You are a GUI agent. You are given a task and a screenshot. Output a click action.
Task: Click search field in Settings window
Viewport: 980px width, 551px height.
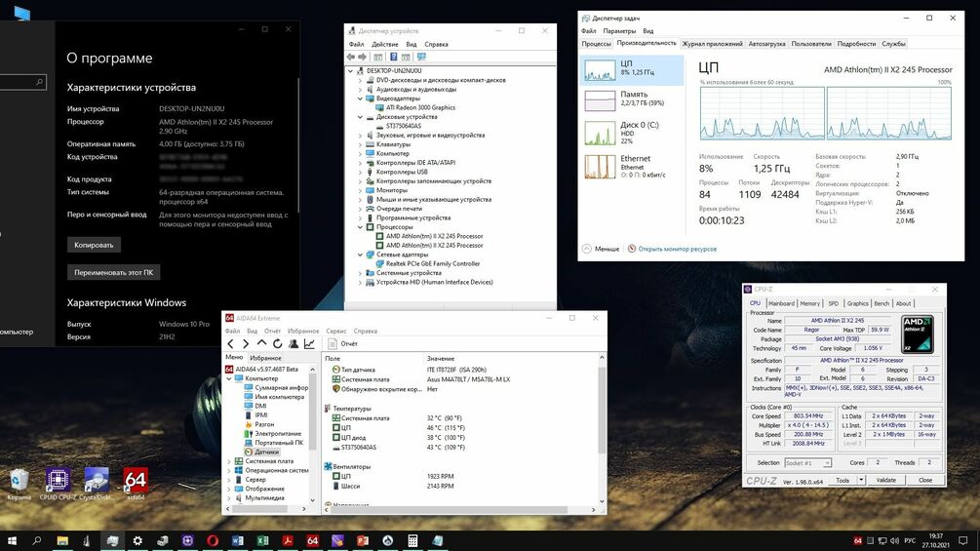[x=22, y=82]
